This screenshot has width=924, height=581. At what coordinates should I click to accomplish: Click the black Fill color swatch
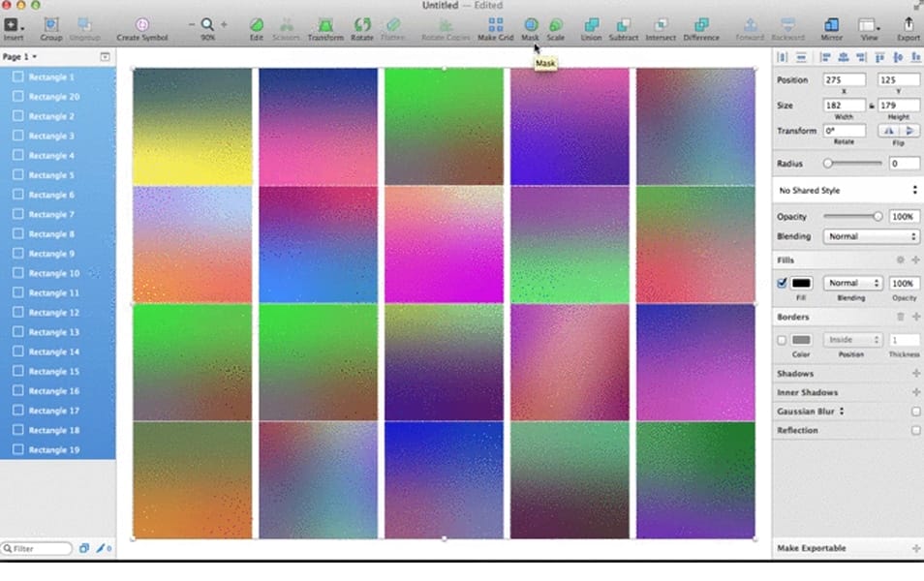(x=802, y=283)
